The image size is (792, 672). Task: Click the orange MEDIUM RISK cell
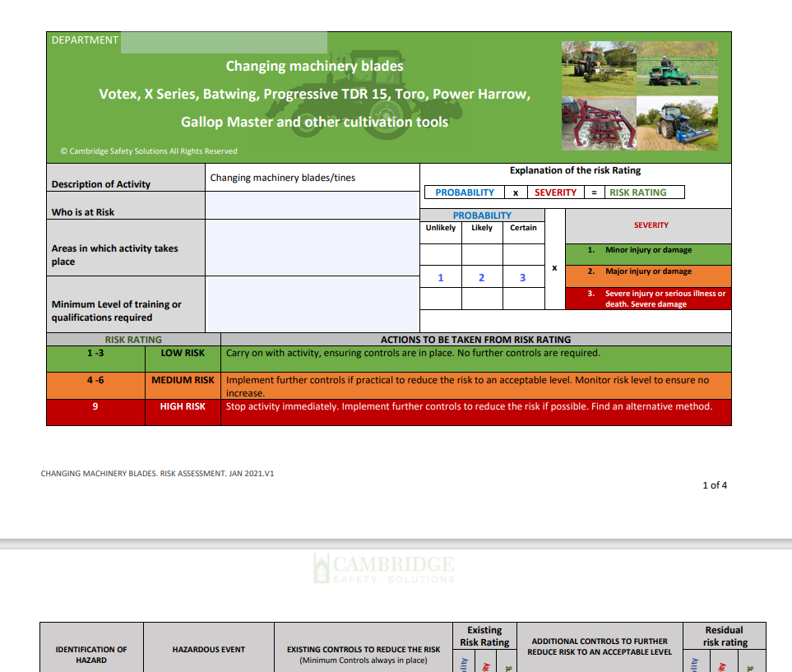click(x=183, y=381)
